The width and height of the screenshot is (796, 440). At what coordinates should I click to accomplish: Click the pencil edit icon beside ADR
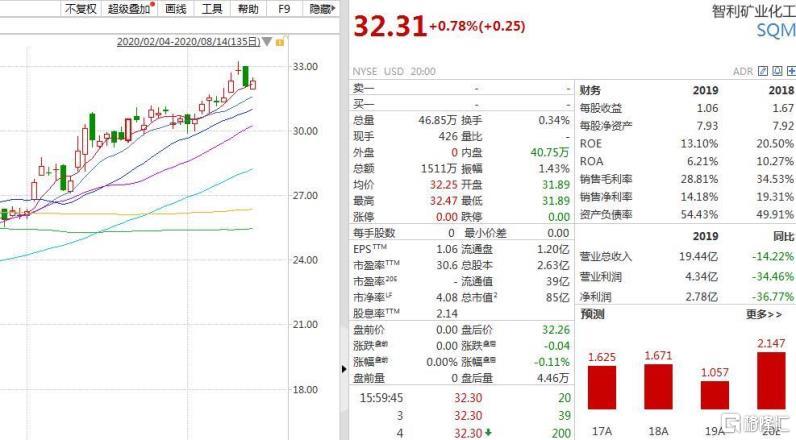(x=763, y=72)
